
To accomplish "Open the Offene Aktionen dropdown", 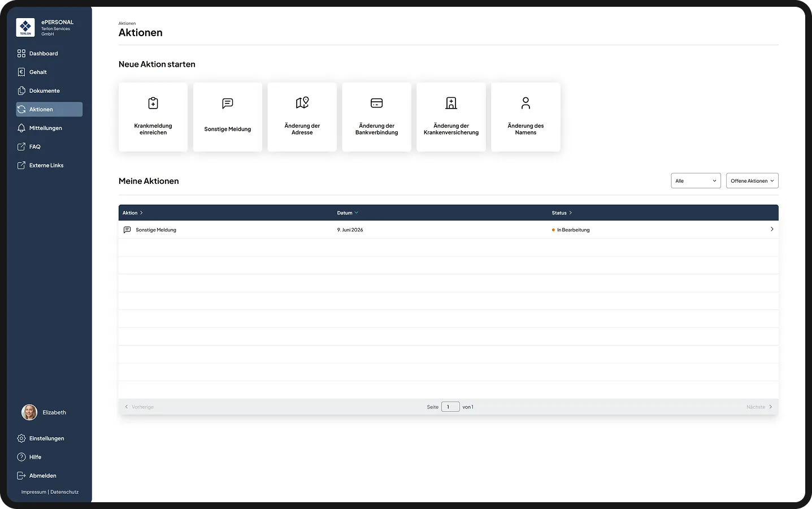I will click(752, 181).
